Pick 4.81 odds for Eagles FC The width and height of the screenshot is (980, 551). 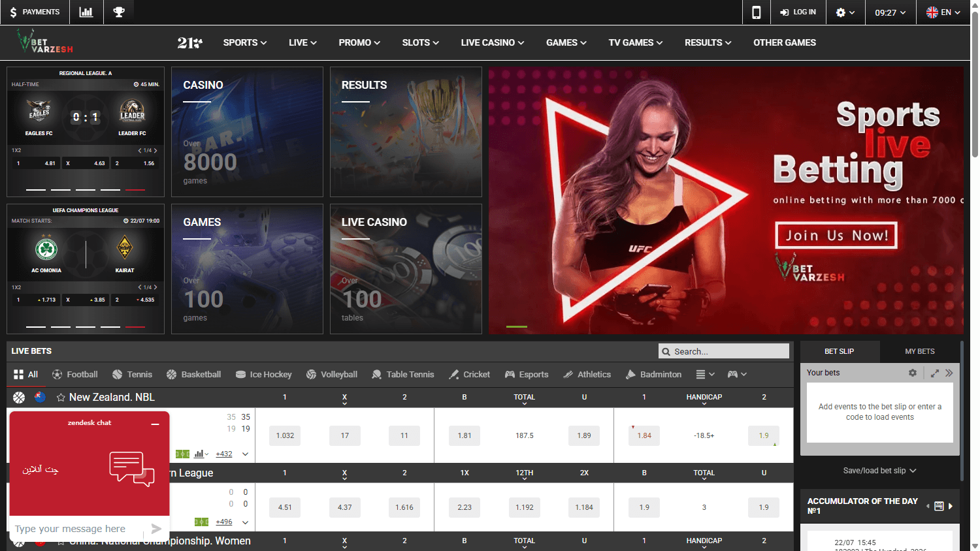click(35, 163)
